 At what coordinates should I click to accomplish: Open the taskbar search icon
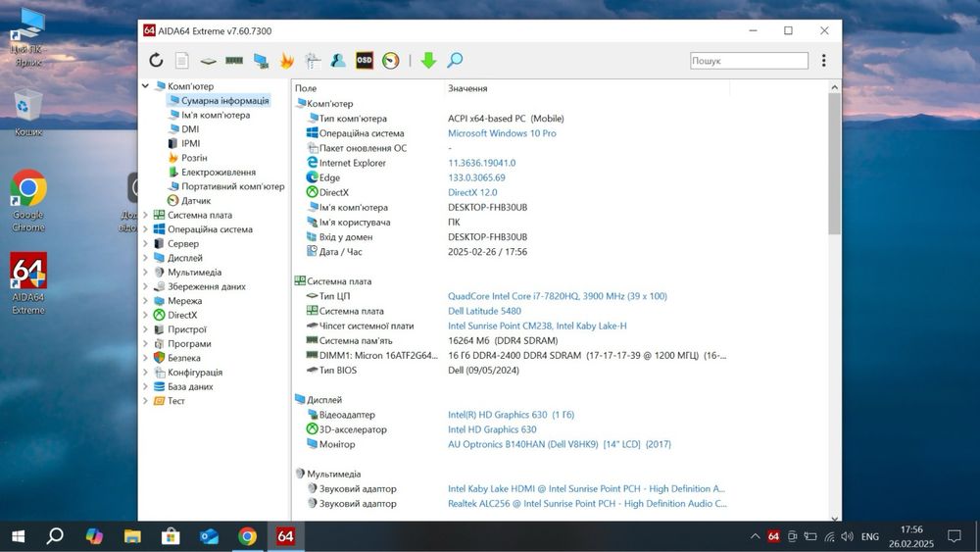click(x=55, y=536)
